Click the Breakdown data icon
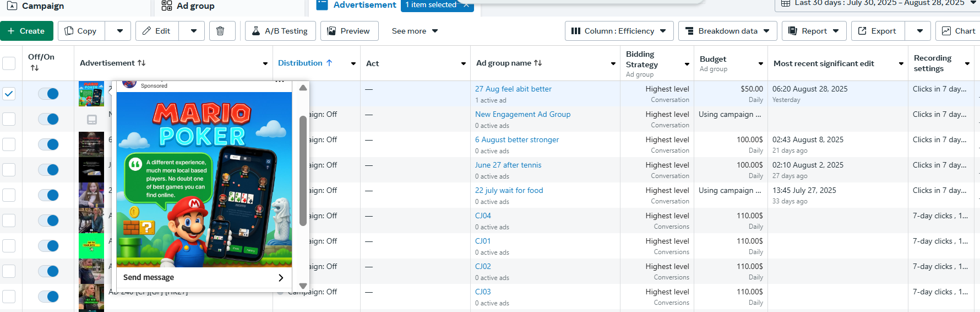The height and width of the screenshot is (312, 980). (689, 31)
